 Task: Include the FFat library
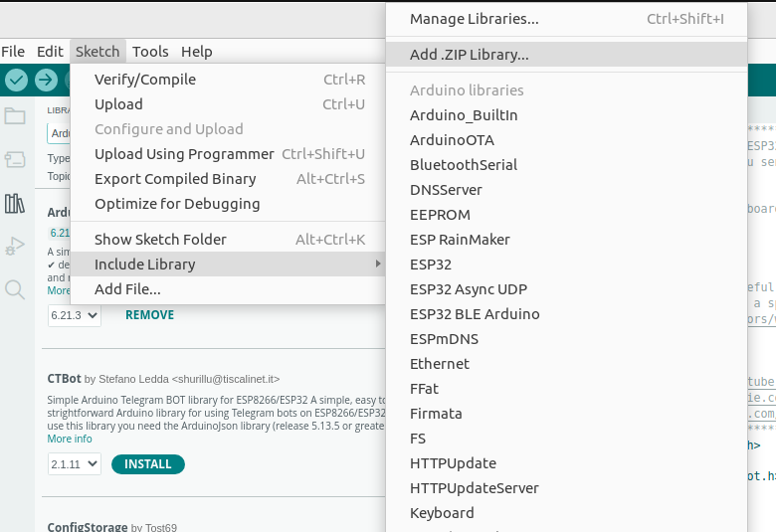pyautogui.click(x=567, y=389)
